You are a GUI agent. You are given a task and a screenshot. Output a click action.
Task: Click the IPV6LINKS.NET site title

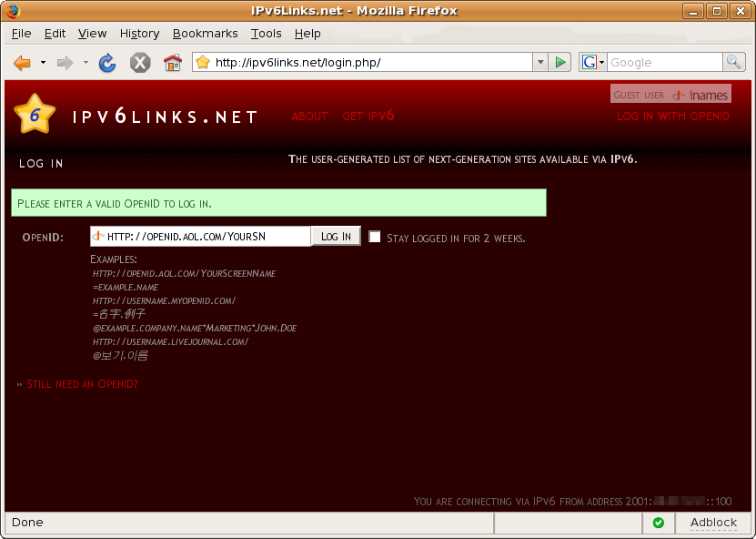tap(165, 117)
